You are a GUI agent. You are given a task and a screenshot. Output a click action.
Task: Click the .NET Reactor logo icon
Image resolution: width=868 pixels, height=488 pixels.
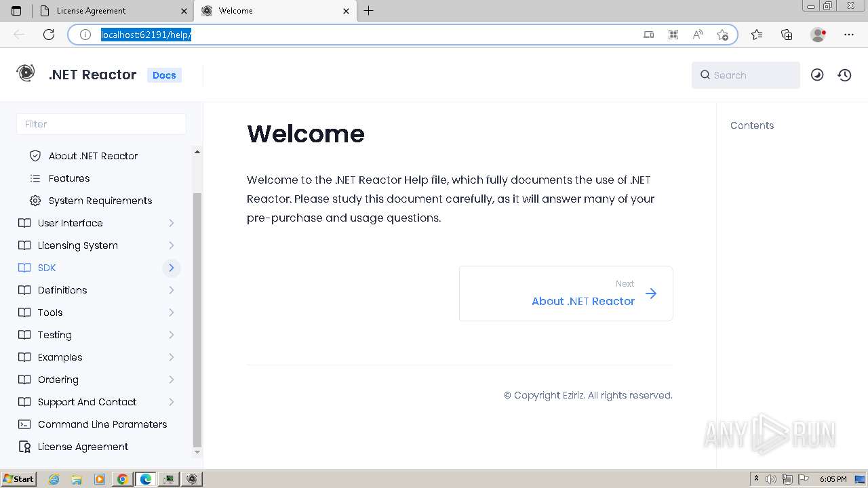(26, 73)
